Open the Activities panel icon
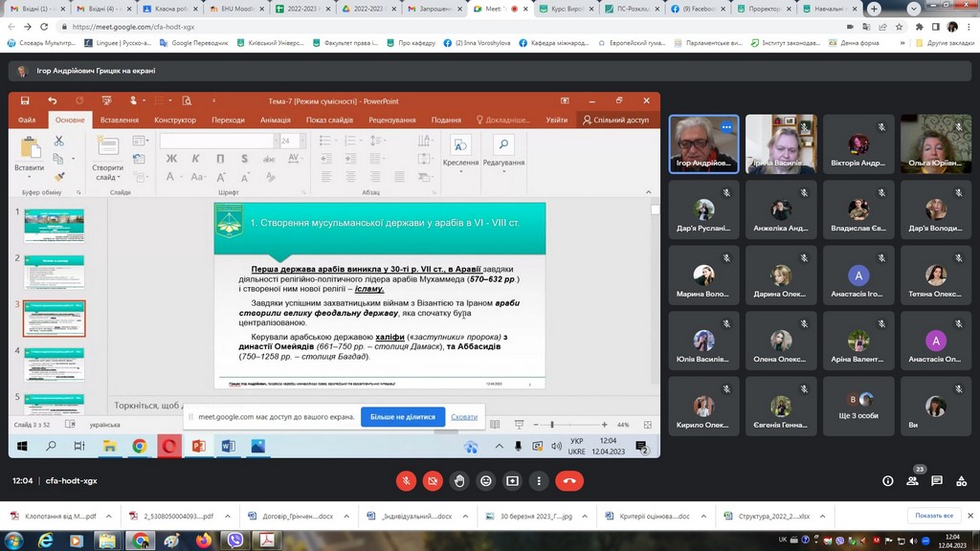The image size is (980, 551). tap(961, 481)
